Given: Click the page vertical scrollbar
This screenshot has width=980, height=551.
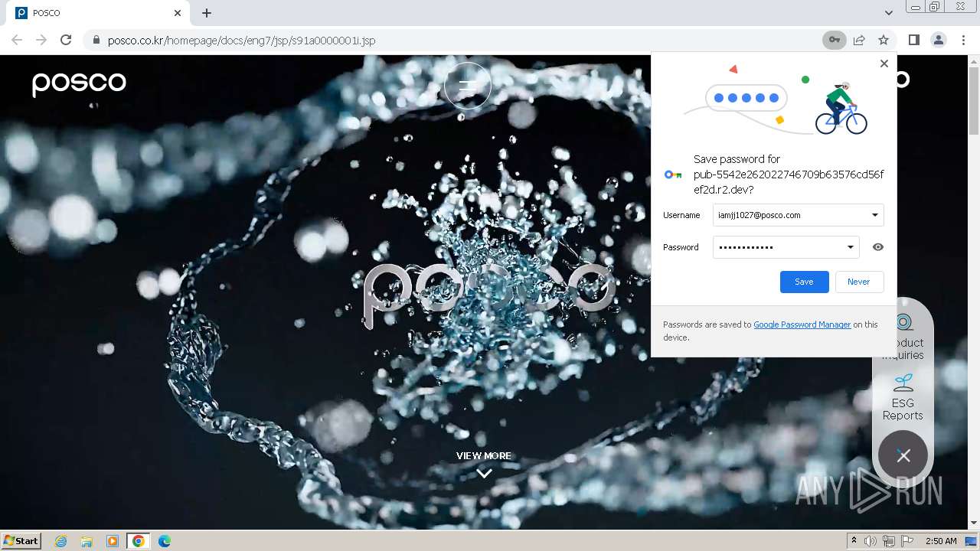Looking at the screenshot, I should coord(974,291).
